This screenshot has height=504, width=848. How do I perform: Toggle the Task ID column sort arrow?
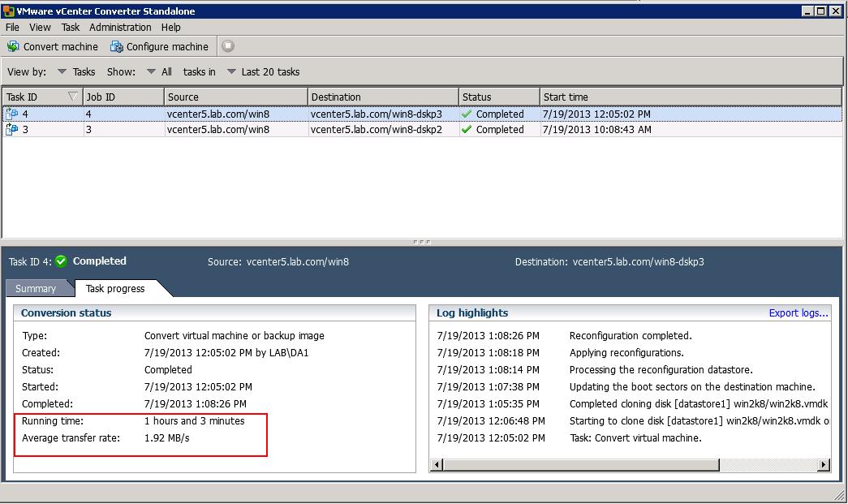point(72,97)
